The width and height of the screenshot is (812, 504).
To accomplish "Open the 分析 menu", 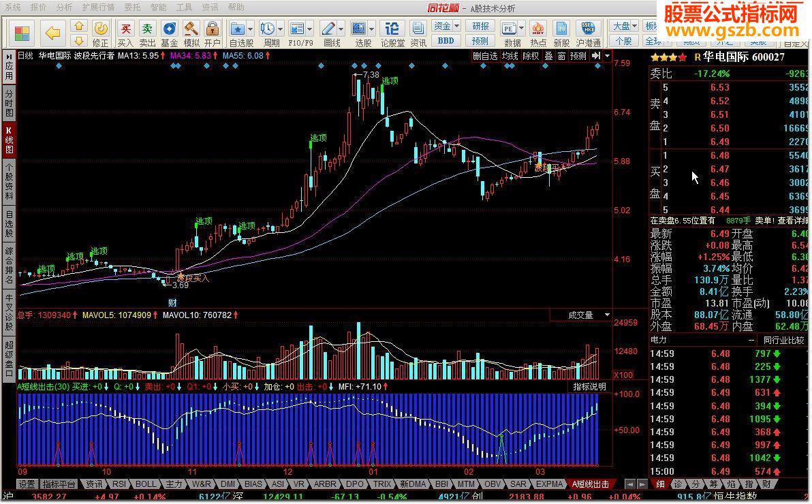I will point(64,7).
